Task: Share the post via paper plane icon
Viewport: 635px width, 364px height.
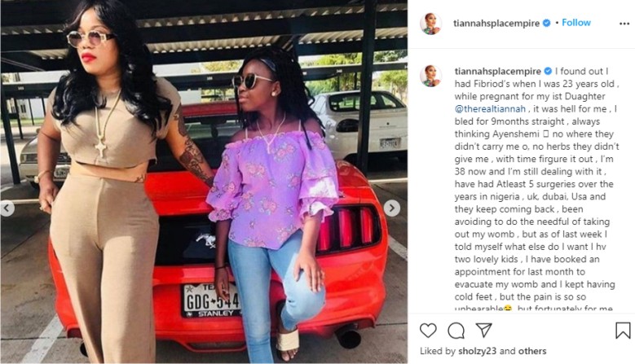Action: tap(483, 330)
